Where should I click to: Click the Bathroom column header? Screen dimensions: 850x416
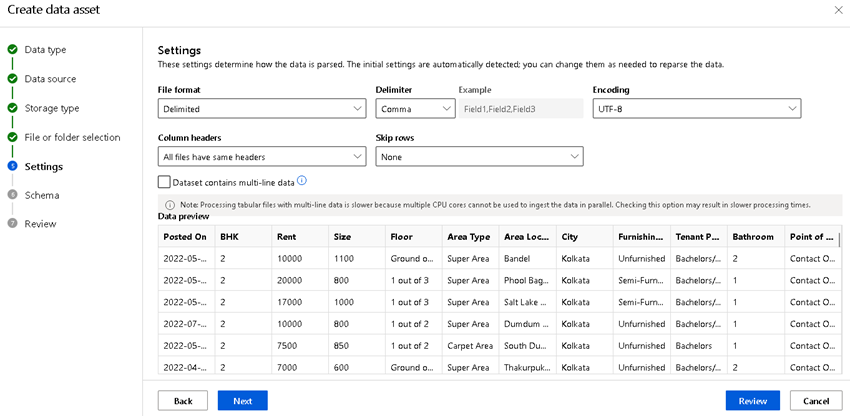coord(756,237)
